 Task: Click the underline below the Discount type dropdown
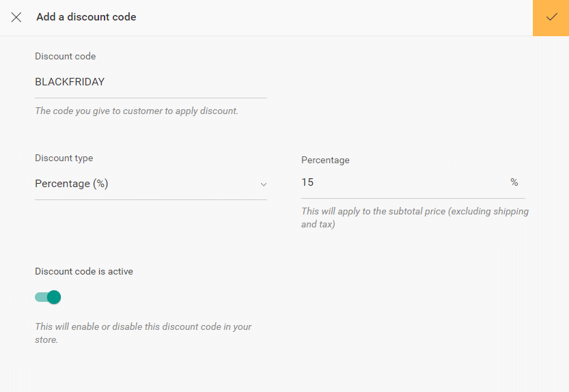[x=150, y=199]
